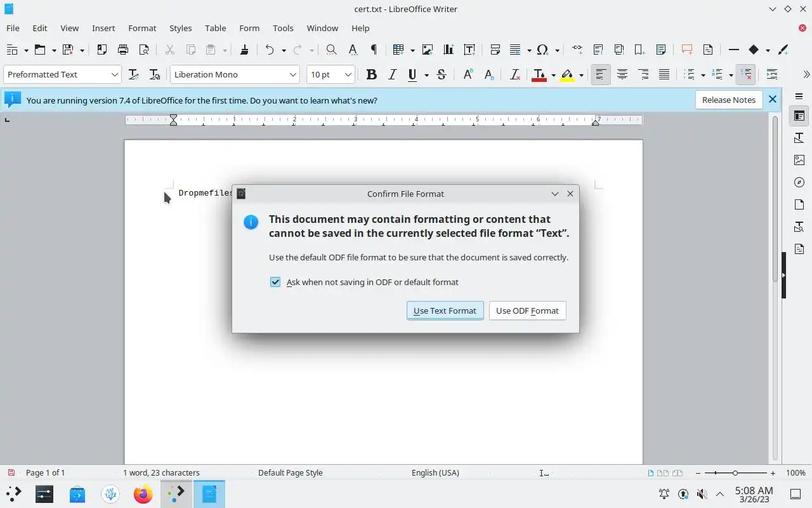The image size is (812, 508).
Task: Open Find and Replace magnifier icon
Action: click(x=331, y=50)
